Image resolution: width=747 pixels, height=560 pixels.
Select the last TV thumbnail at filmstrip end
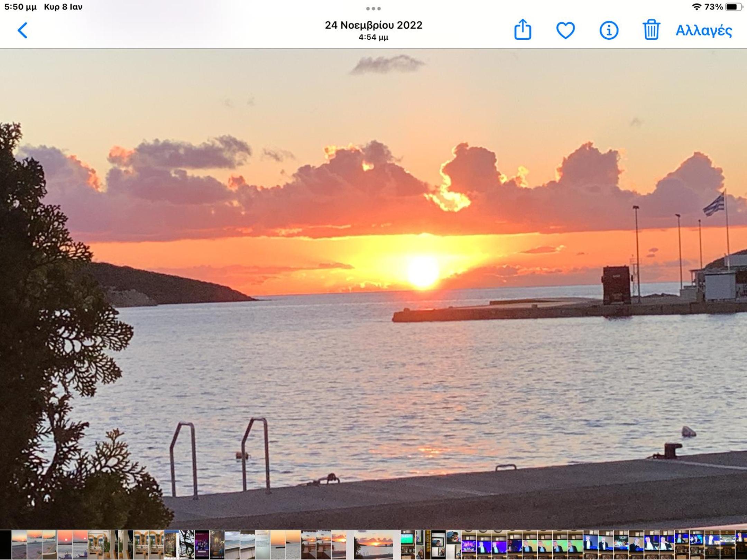pos(741,544)
